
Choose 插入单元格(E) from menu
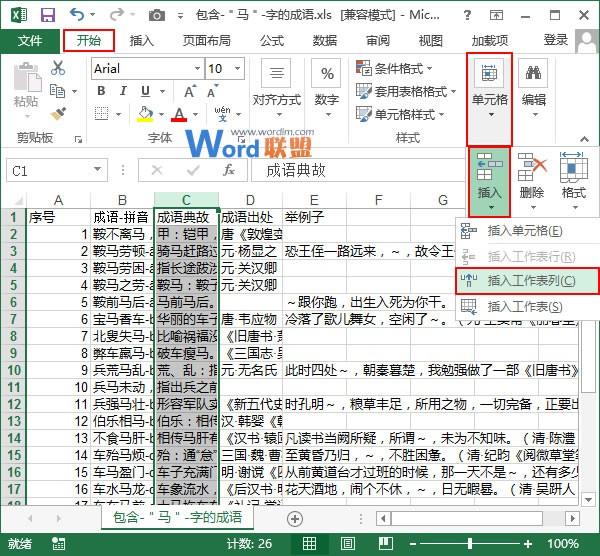(528, 231)
